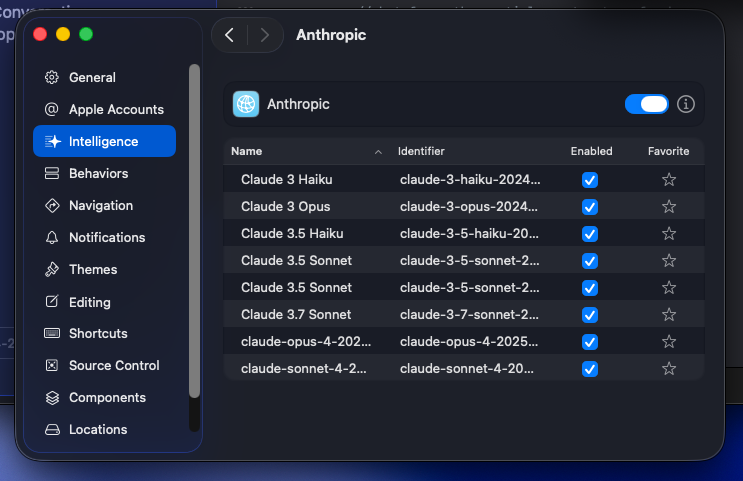Uncheck Enabled for claude-sonnet-4 model
The width and height of the screenshot is (743, 481).
[590, 369]
